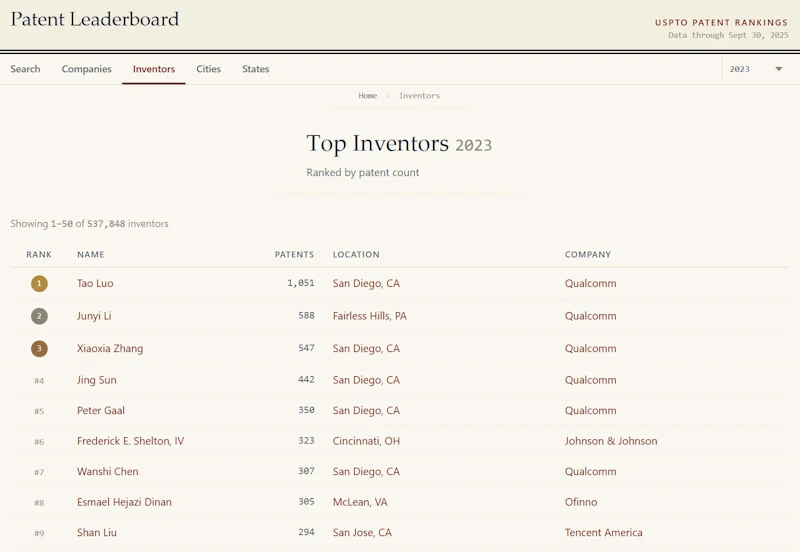Click the #9 rank label

(39, 533)
